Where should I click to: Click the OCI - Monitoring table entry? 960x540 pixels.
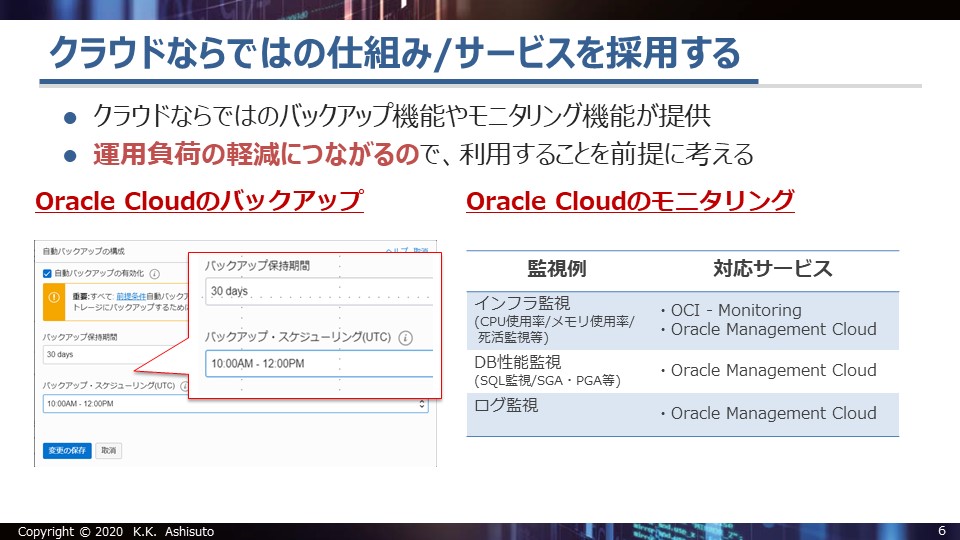[x=736, y=310]
